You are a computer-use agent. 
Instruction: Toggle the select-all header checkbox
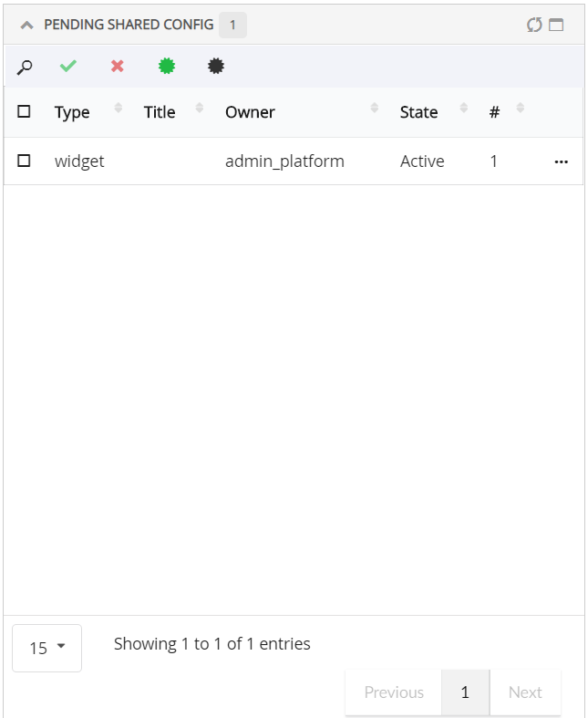click(24, 111)
